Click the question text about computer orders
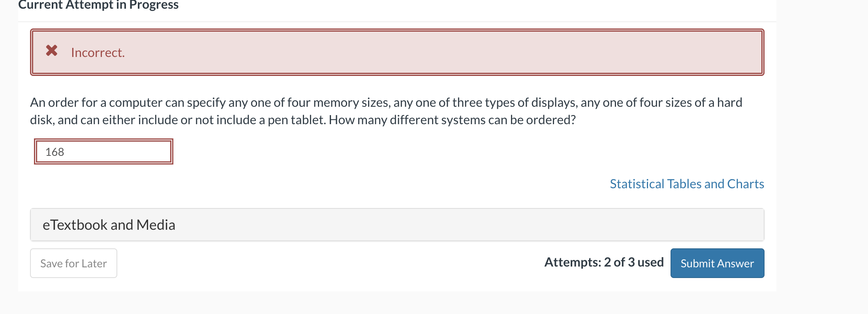The height and width of the screenshot is (314, 868). coord(355,111)
